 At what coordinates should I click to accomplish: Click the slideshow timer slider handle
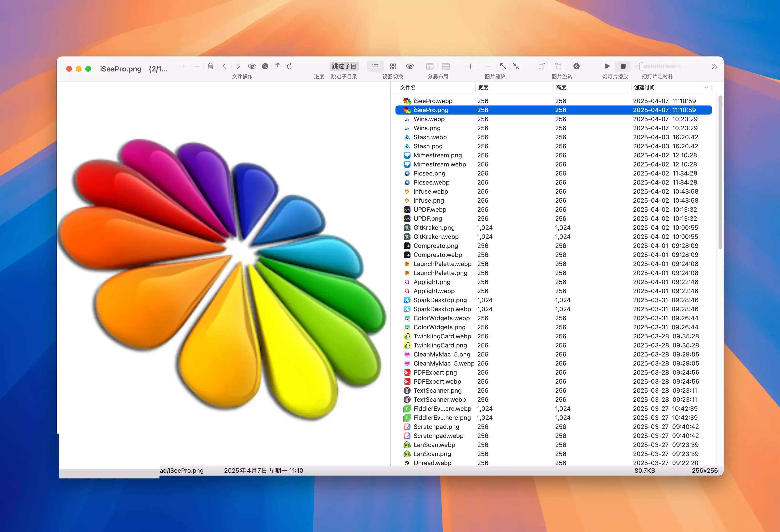(641, 66)
